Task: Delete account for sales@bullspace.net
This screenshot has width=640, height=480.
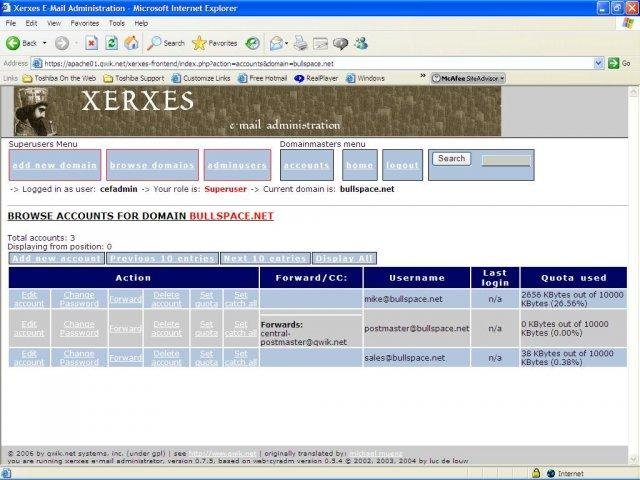Action: (167, 358)
